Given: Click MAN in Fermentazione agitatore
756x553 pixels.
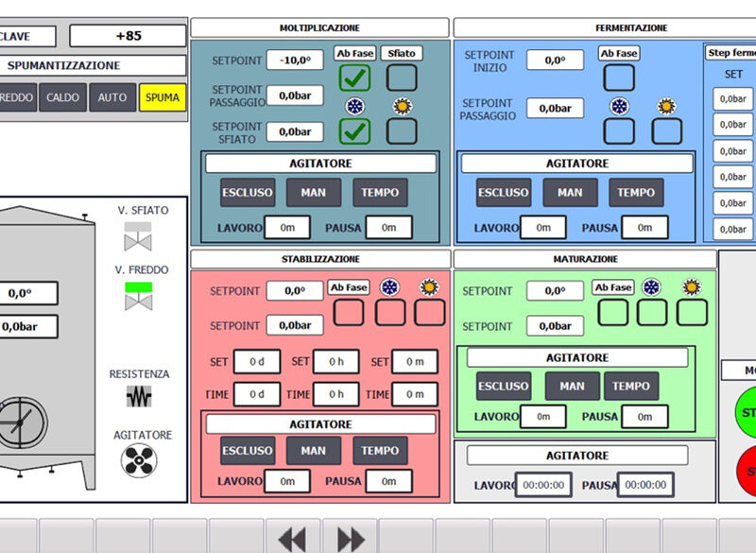Looking at the screenshot, I should point(571,193).
